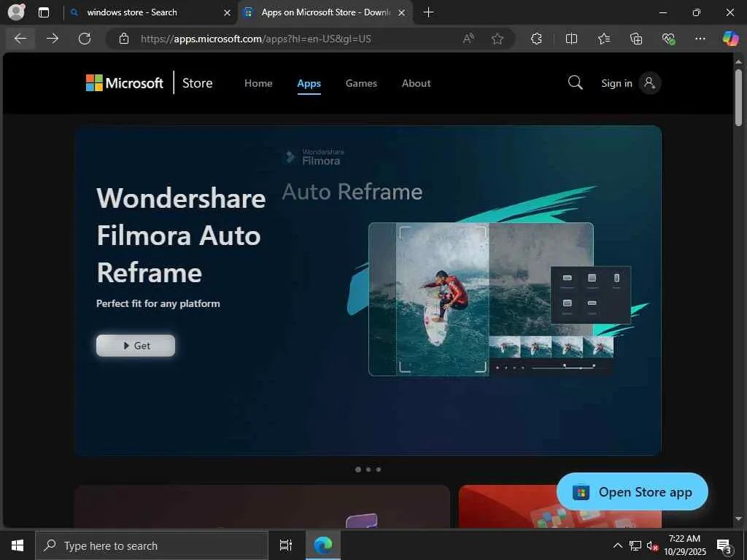Open Task View on the taskbar
Image resolution: width=747 pixels, height=560 pixels.
[x=285, y=545]
